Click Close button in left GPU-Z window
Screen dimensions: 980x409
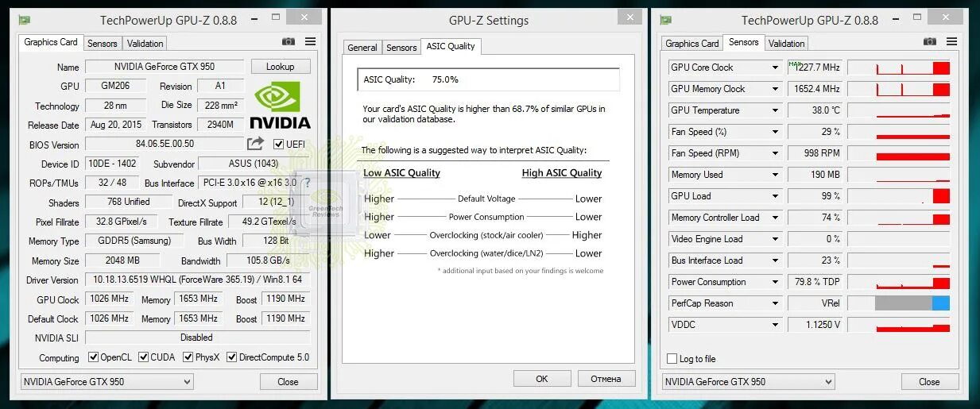click(288, 382)
